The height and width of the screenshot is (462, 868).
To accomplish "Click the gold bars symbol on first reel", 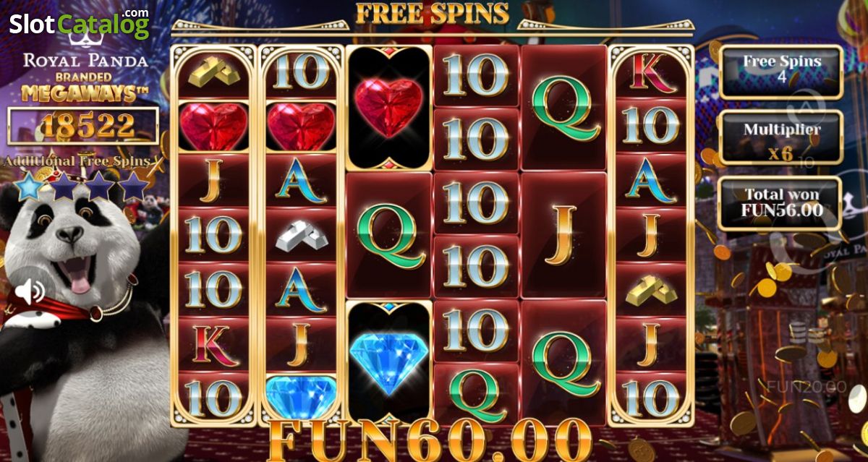I will [x=214, y=70].
